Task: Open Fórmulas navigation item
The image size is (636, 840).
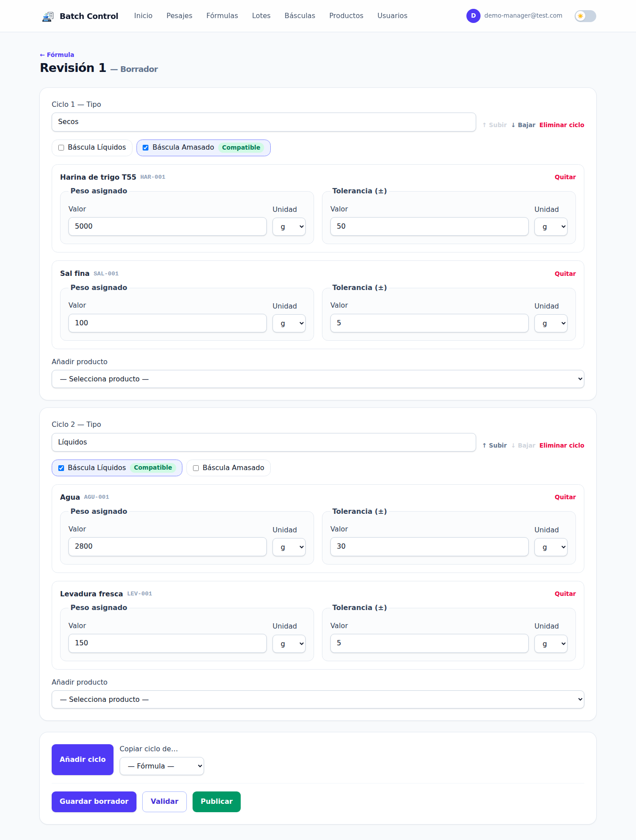Action: [222, 16]
